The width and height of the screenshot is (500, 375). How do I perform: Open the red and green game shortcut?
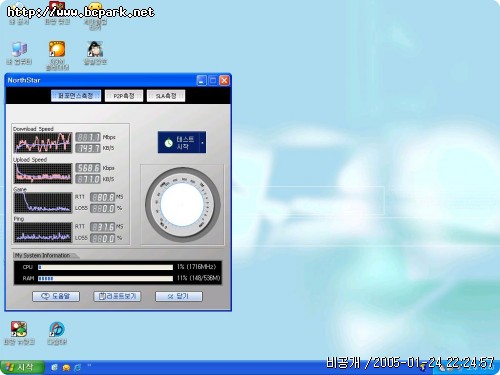19,329
